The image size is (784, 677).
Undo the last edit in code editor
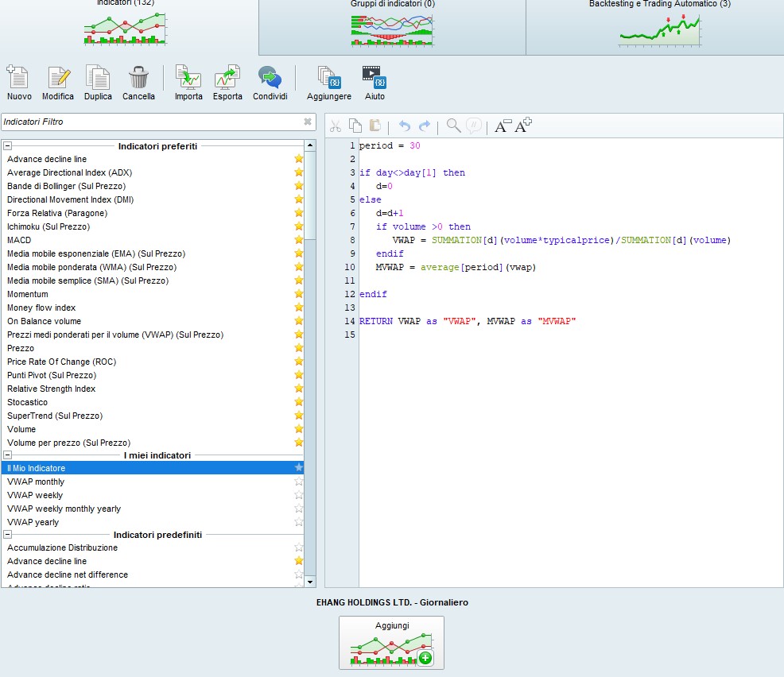tap(405, 126)
